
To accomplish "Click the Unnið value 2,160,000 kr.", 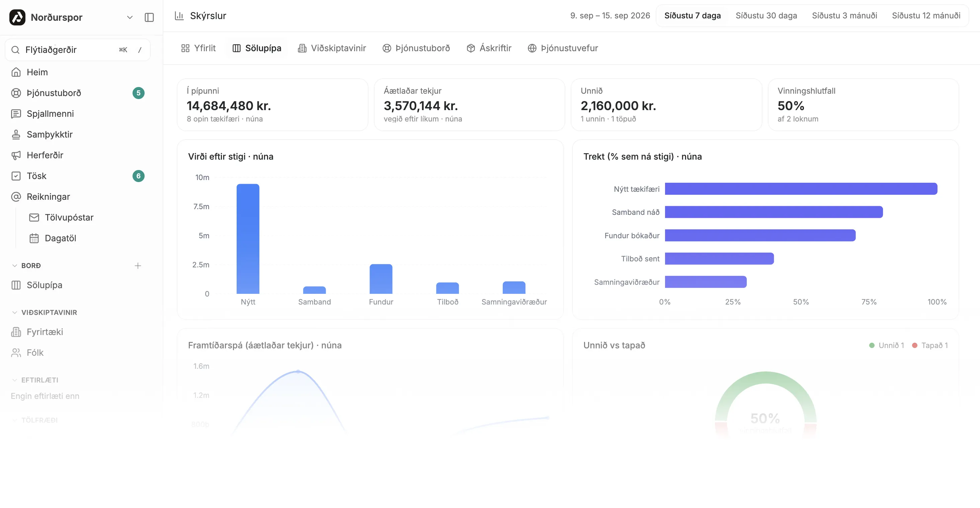I will [x=618, y=106].
